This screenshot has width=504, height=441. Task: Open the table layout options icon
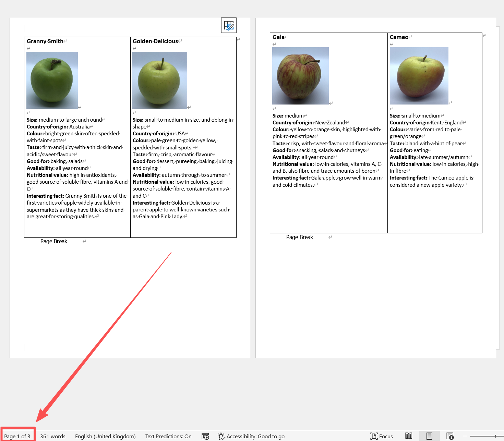click(x=229, y=25)
